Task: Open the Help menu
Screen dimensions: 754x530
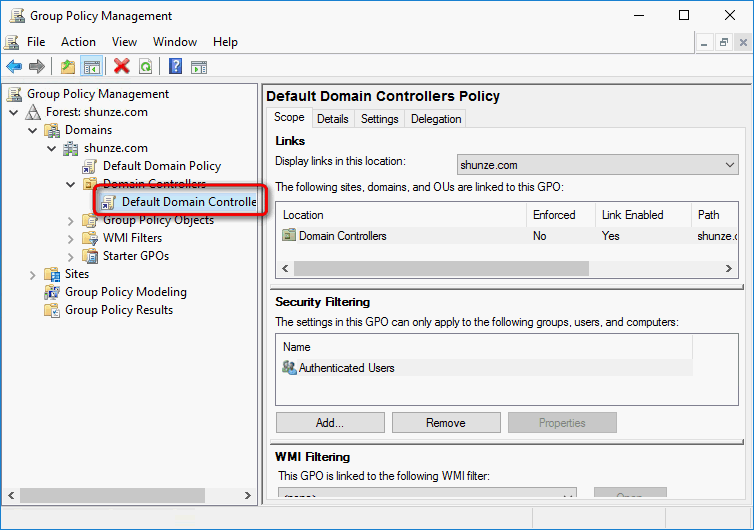Action: (x=226, y=42)
